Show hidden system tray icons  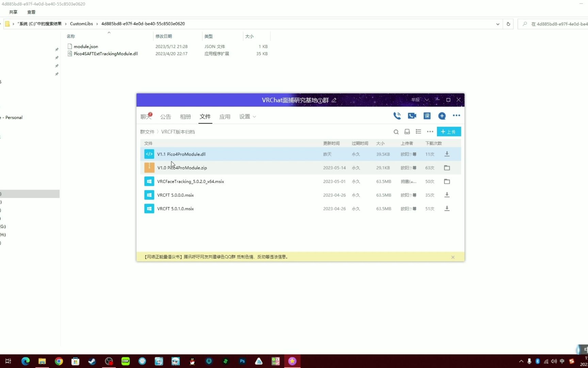[x=521, y=361]
